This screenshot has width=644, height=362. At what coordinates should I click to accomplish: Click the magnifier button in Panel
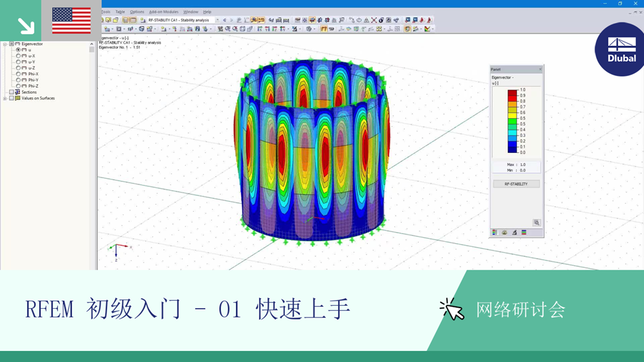click(x=536, y=222)
